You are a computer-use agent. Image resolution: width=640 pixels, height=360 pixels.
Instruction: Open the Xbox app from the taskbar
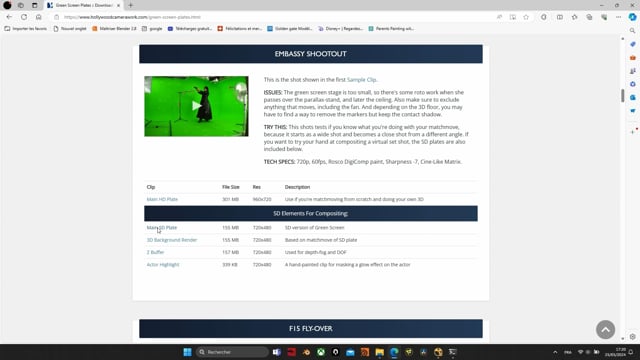coord(321,352)
